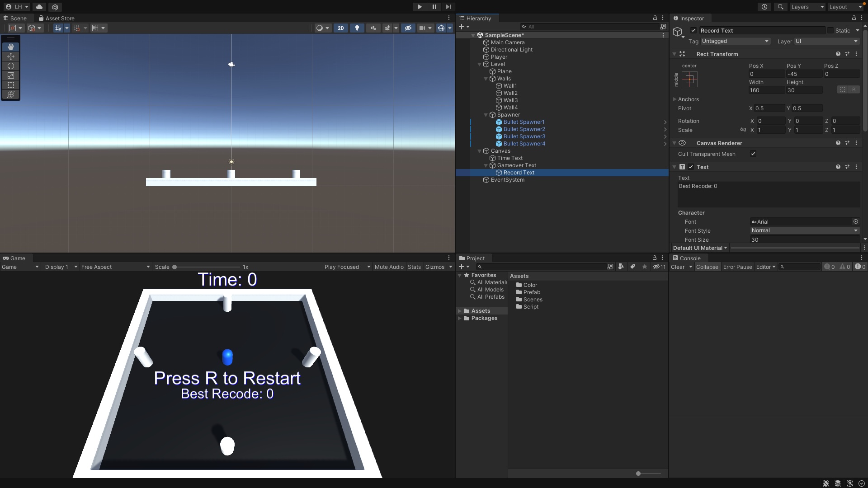Click Mute Audio in Game view

click(389, 267)
